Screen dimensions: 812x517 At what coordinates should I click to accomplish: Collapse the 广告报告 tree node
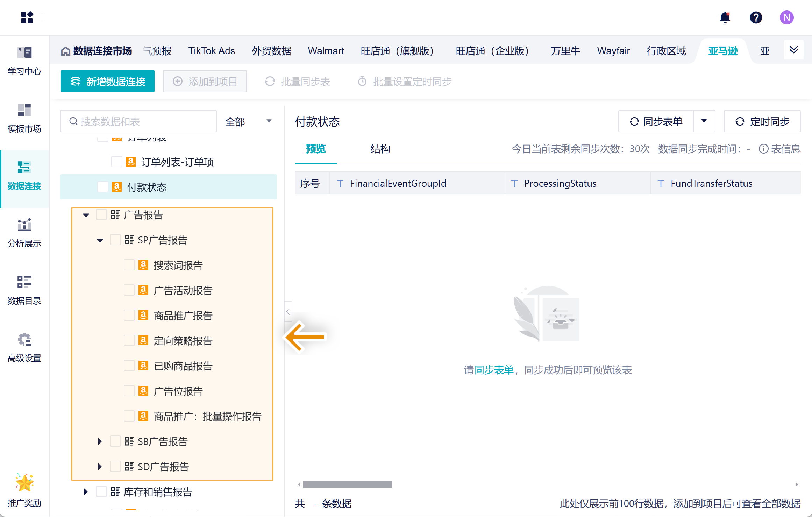(86, 215)
